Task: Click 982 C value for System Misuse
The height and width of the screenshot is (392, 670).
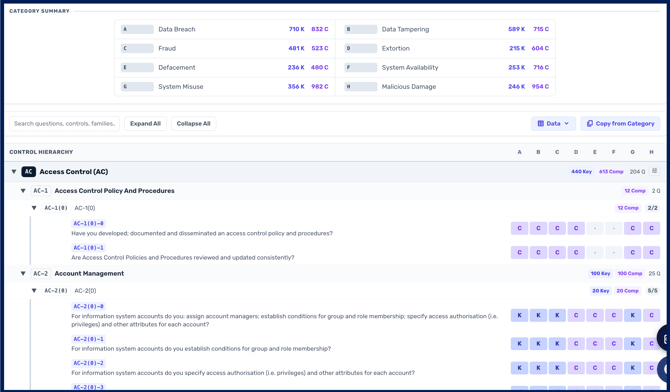Action: [320, 87]
